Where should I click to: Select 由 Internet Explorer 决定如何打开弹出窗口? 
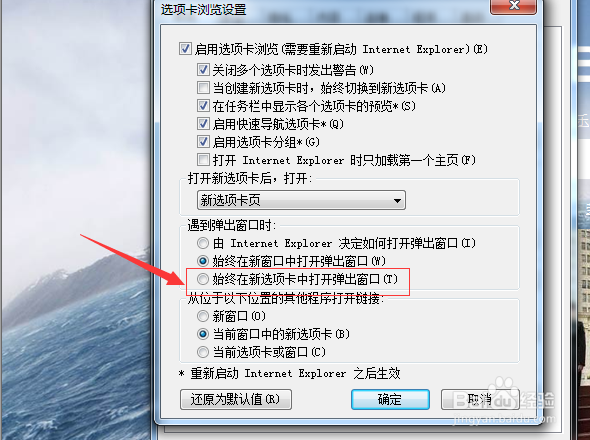pyautogui.click(x=203, y=243)
